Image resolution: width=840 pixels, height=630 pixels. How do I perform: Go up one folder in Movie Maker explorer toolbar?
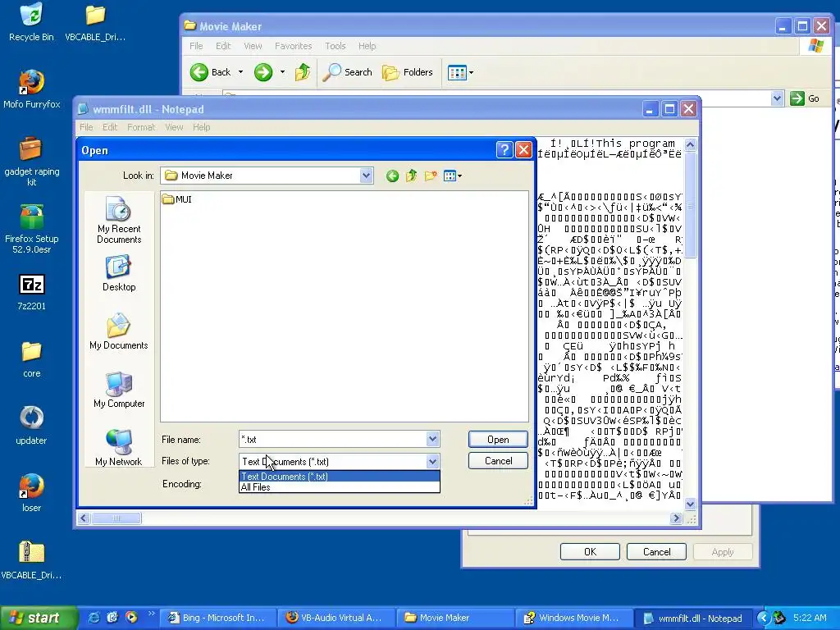pyautogui.click(x=303, y=72)
